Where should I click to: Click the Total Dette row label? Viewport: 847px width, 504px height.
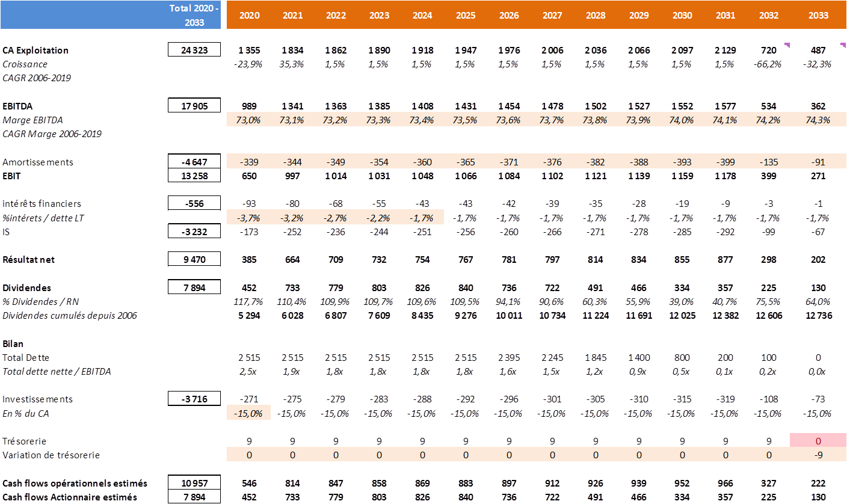[26, 358]
